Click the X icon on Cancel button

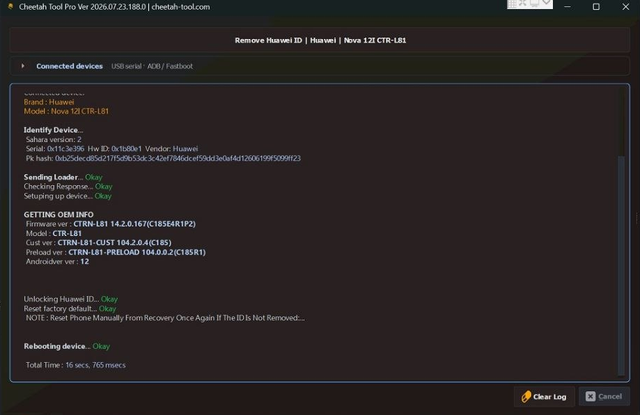coord(590,396)
